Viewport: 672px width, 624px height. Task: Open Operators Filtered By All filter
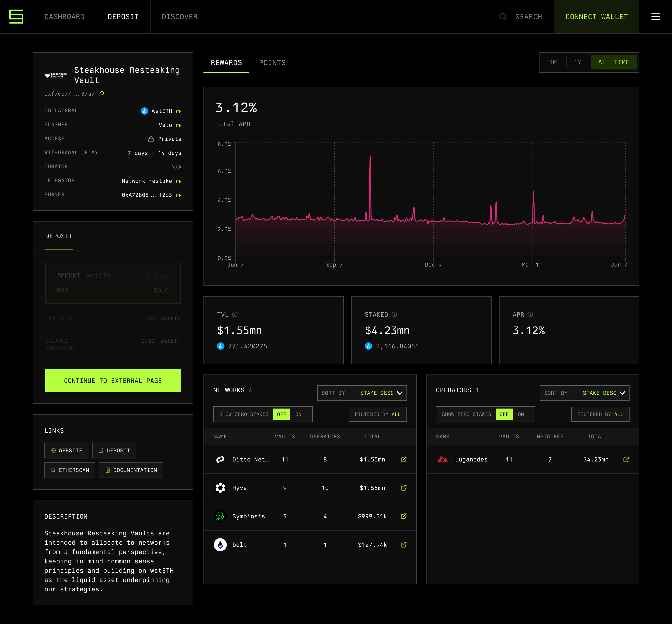tap(600, 414)
